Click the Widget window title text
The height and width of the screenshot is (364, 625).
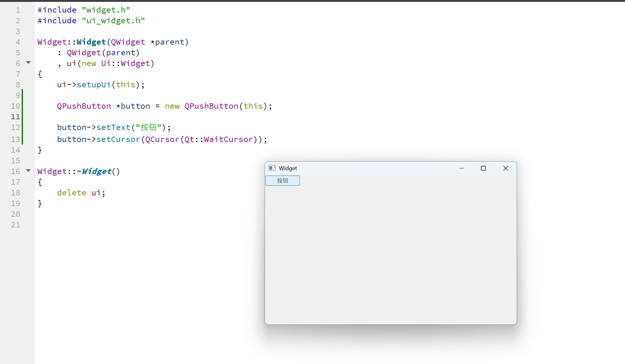[288, 168]
